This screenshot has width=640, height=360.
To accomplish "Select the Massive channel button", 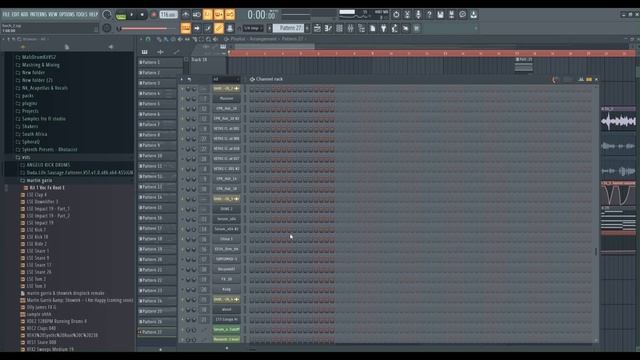I will pos(227,98).
